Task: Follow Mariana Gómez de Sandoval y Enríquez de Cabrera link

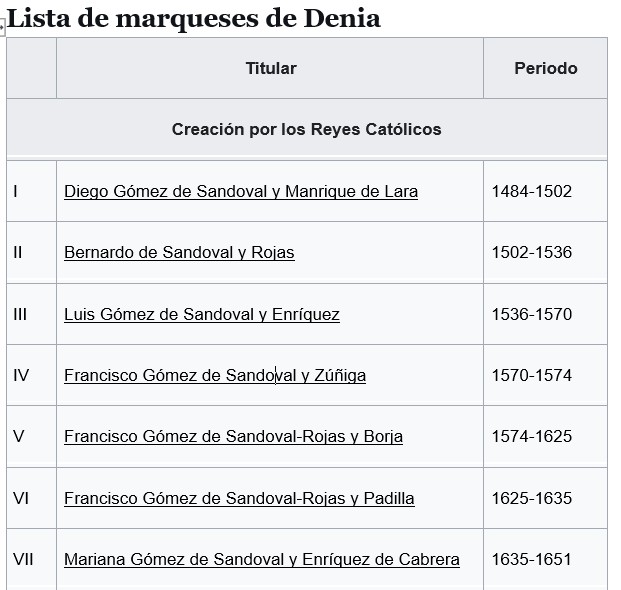Action: click(261, 559)
